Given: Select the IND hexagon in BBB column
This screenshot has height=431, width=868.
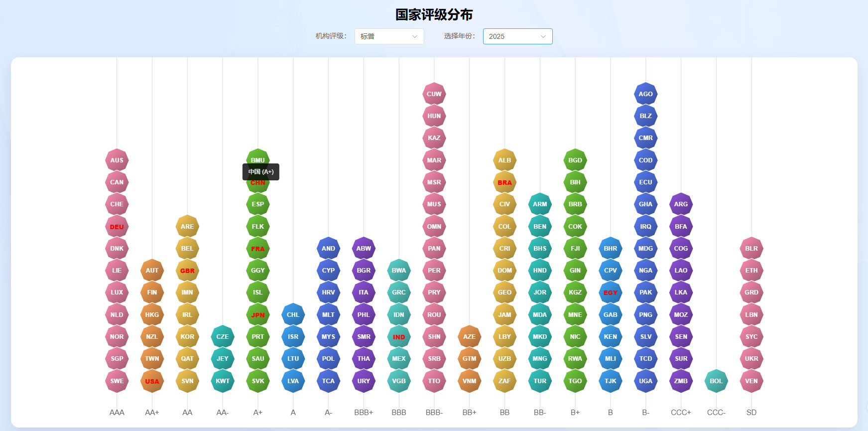Looking at the screenshot, I should point(399,337).
